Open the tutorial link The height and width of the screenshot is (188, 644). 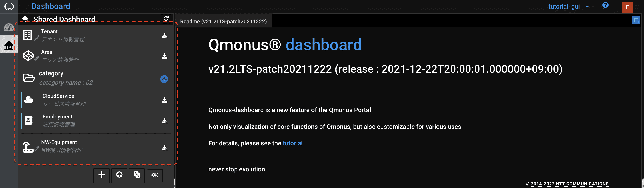click(292, 143)
